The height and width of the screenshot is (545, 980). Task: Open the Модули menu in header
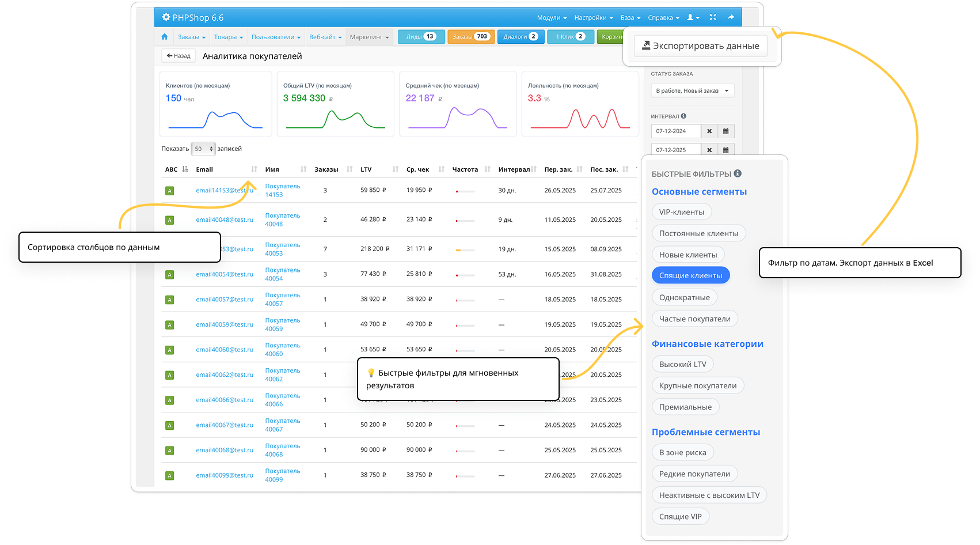coord(552,17)
